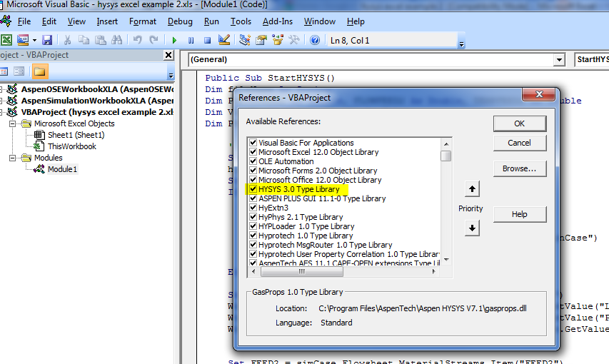609x364 pixels.
Task: Uncheck ASPEN PLUS GUI 11.1-0 Type Library
Action: click(253, 198)
